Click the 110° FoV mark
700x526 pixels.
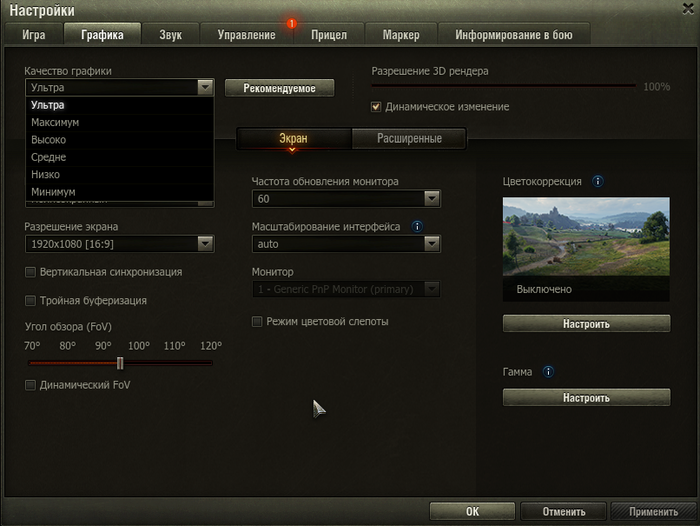tap(175, 346)
